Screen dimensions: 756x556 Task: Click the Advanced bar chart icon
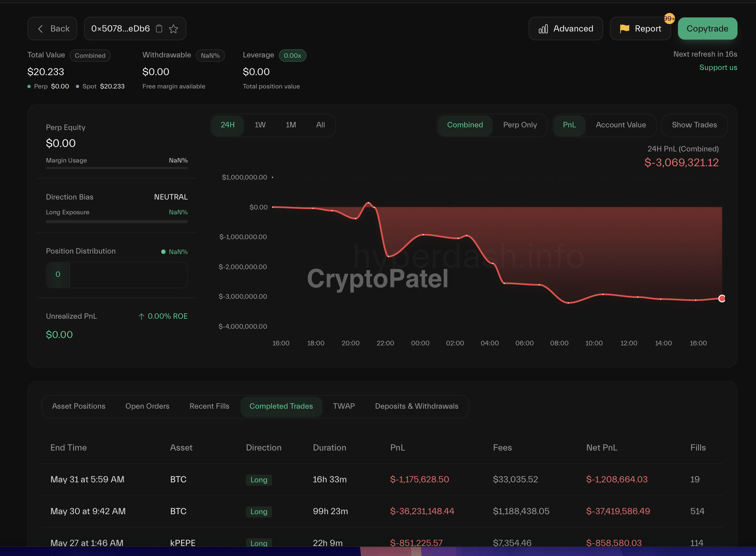point(543,29)
